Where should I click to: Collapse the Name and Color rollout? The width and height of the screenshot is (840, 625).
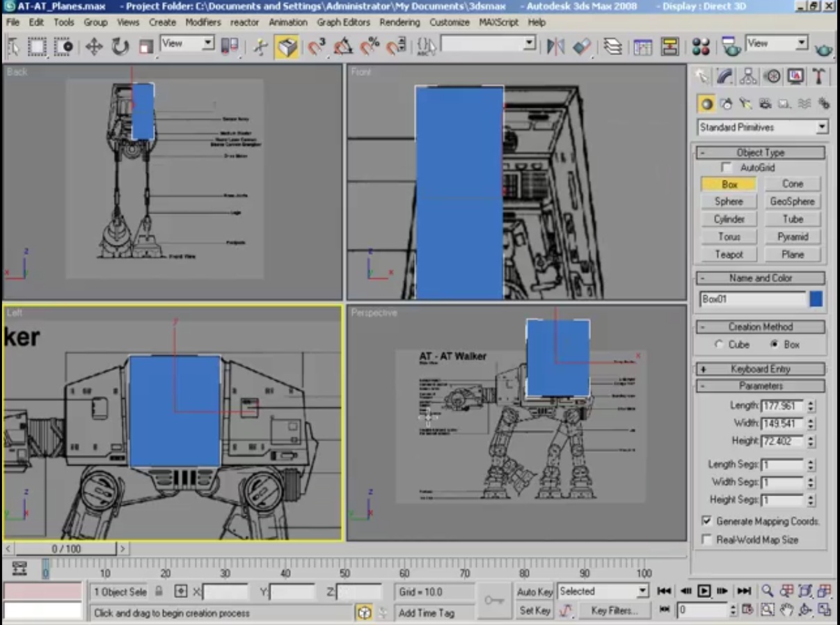coord(760,278)
